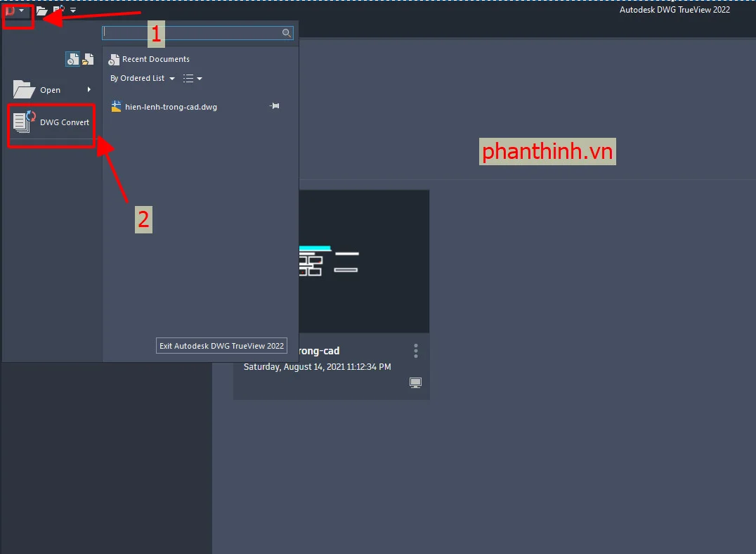Screen dimensions: 756x554
Task: Click Exit Autodesk DWG TrueView 2022 button
Action: point(222,345)
